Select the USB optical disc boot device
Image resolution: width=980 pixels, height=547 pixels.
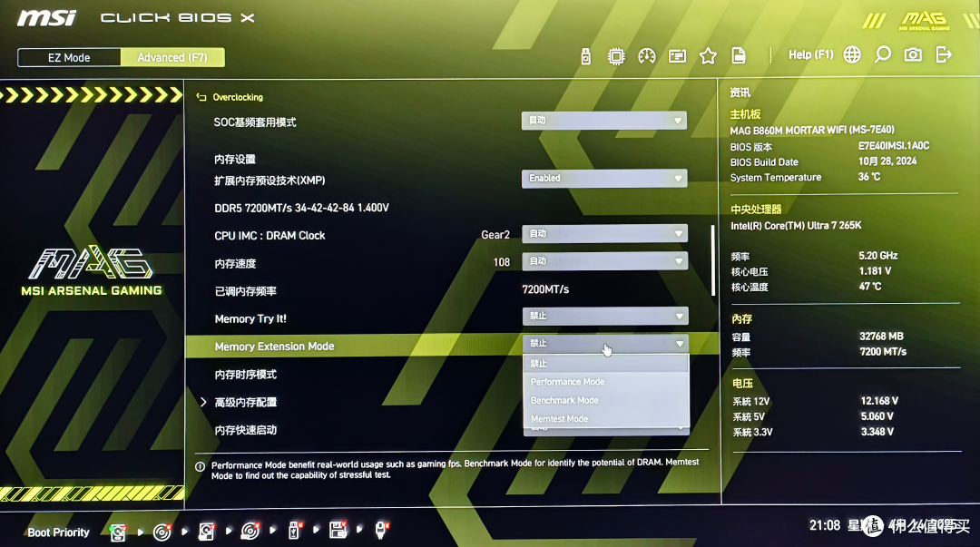[x=250, y=532]
